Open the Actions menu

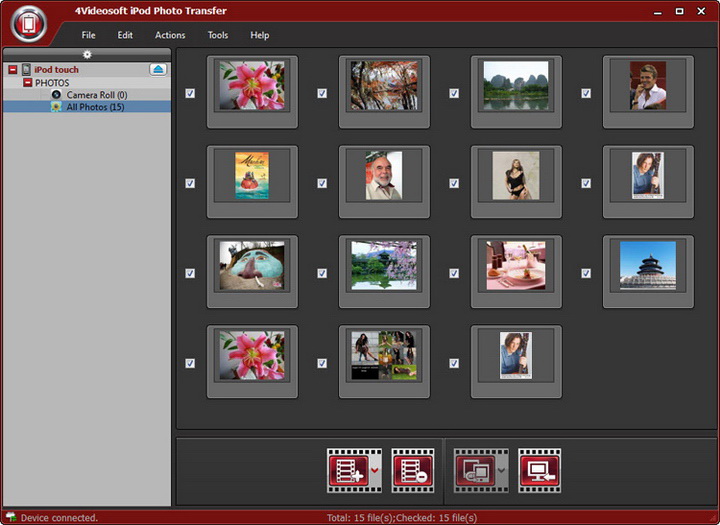point(170,35)
